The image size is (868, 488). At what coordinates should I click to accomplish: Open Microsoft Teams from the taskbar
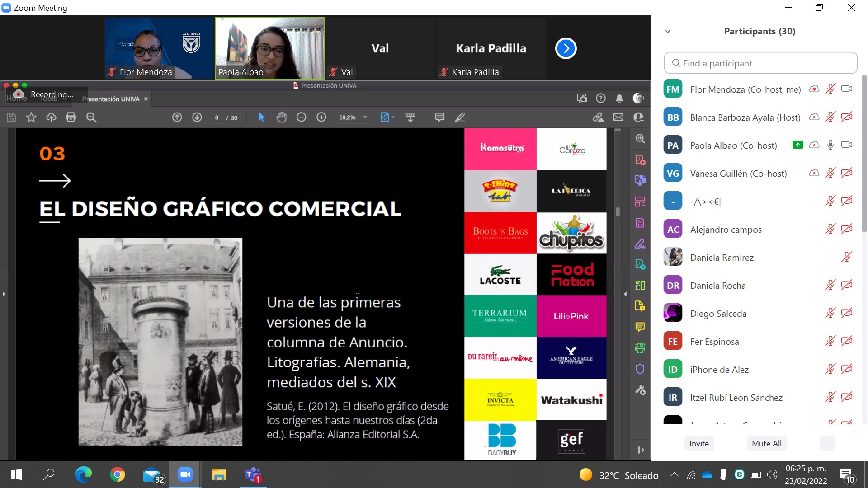pos(253,474)
